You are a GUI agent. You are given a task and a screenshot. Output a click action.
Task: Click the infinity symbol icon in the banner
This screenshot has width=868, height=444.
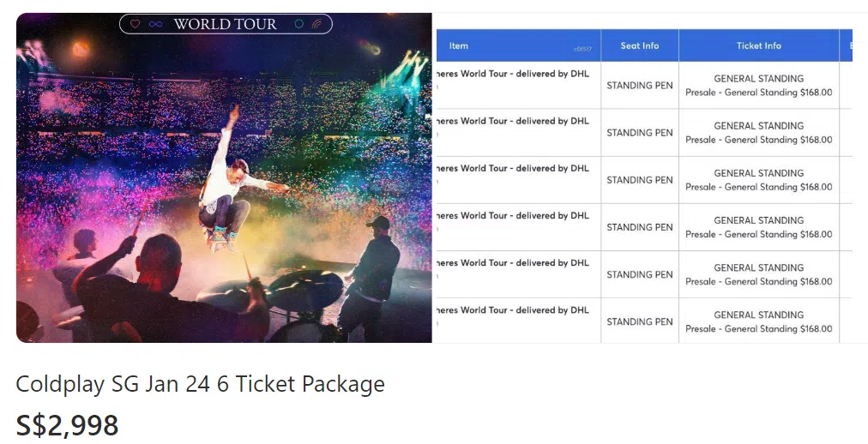point(155,24)
